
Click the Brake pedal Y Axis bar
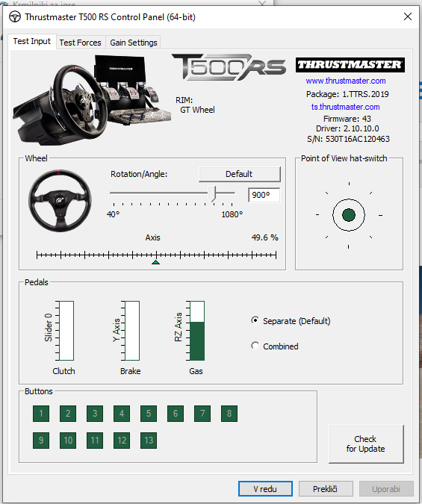coord(132,331)
